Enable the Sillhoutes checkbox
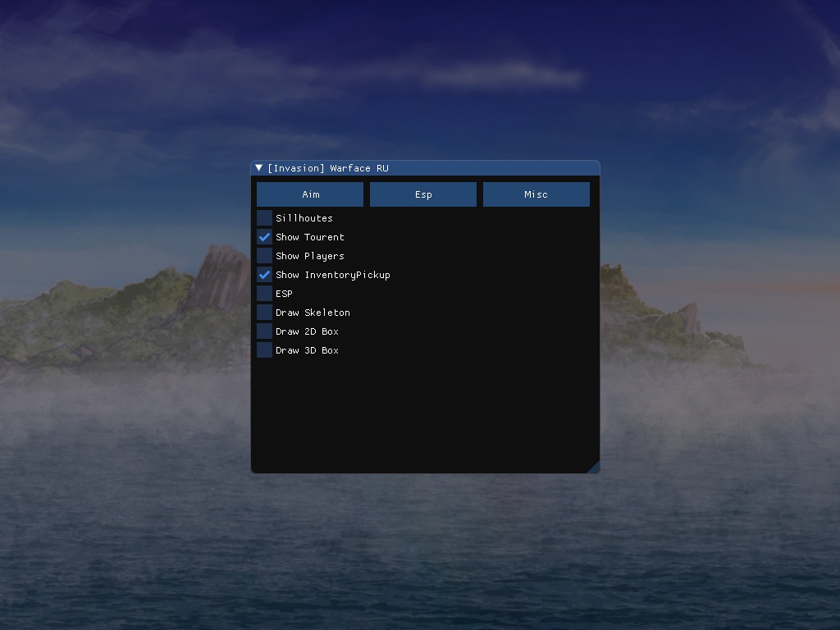 (x=265, y=218)
